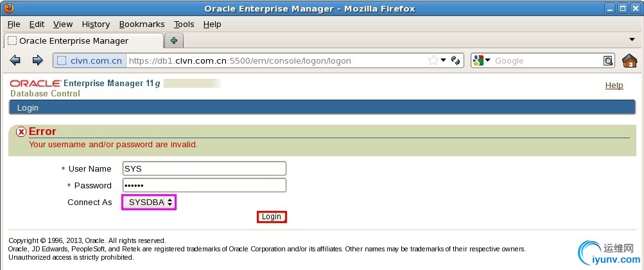Open the Bookmarks menu
Viewport: 644px width, 270px height.
[142, 24]
